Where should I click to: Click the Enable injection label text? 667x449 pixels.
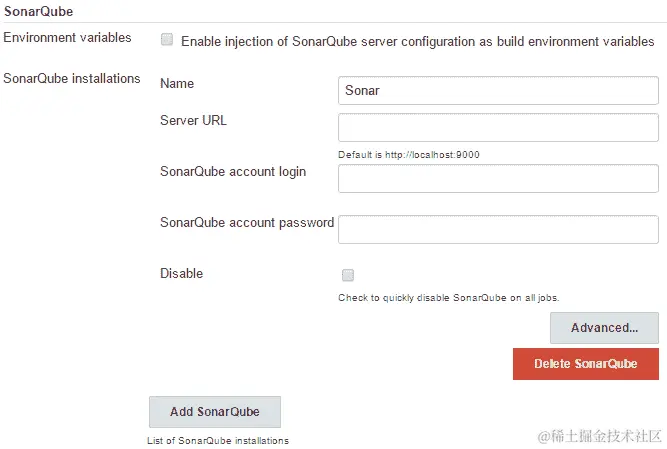click(x=417, y=42)
